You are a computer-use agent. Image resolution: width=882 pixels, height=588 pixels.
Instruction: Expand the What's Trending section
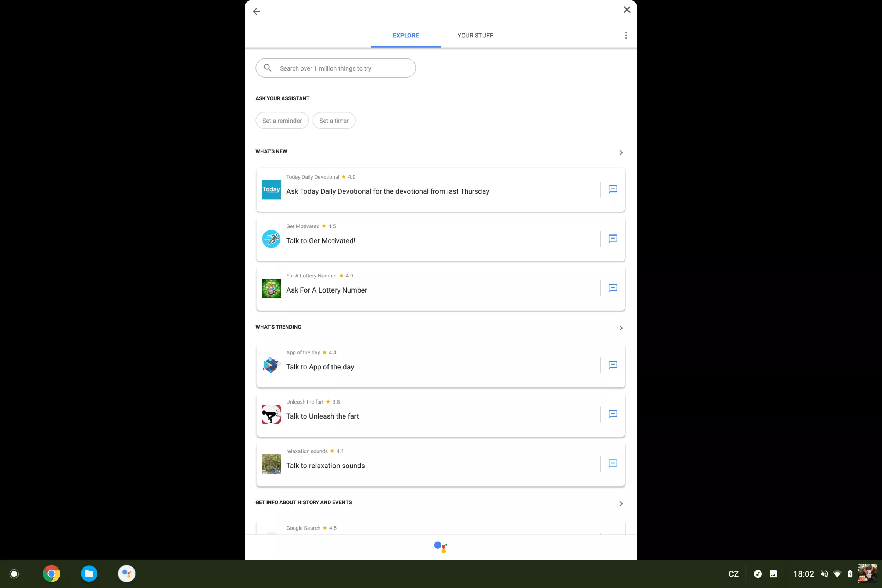(621, 328)
